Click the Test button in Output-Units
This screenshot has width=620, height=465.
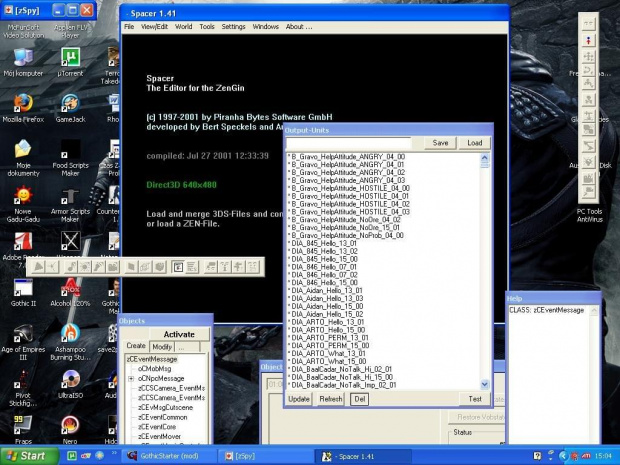[x=475, y=399]
